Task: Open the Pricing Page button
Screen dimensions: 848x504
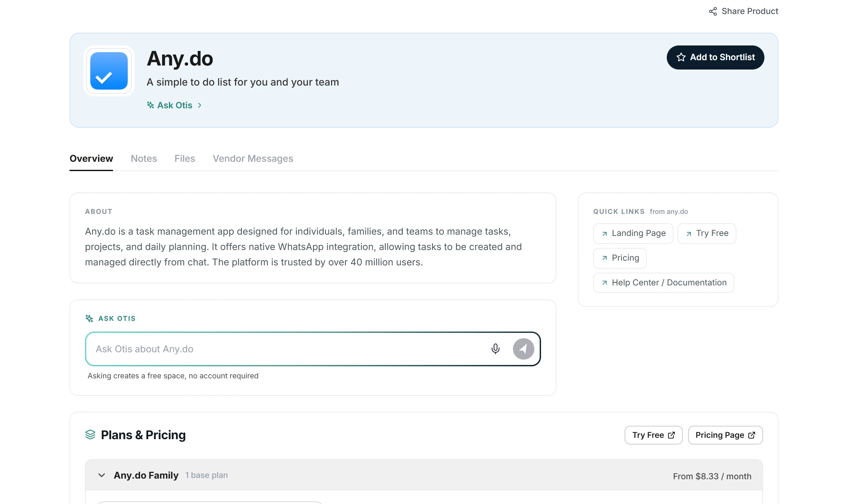Action: coord(725,435)
